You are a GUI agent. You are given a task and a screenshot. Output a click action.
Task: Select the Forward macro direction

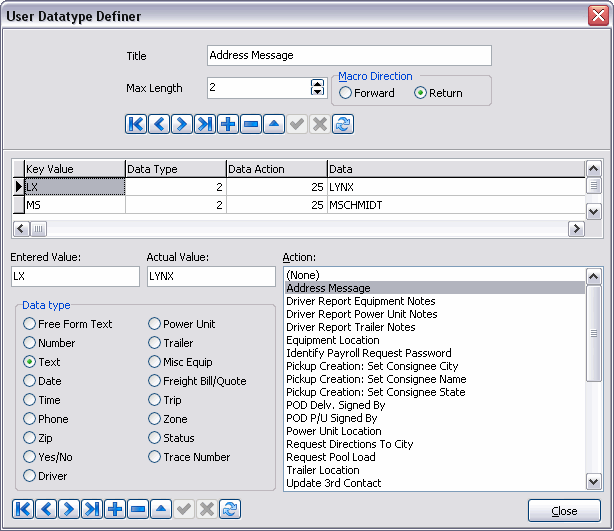click(346, 93)
